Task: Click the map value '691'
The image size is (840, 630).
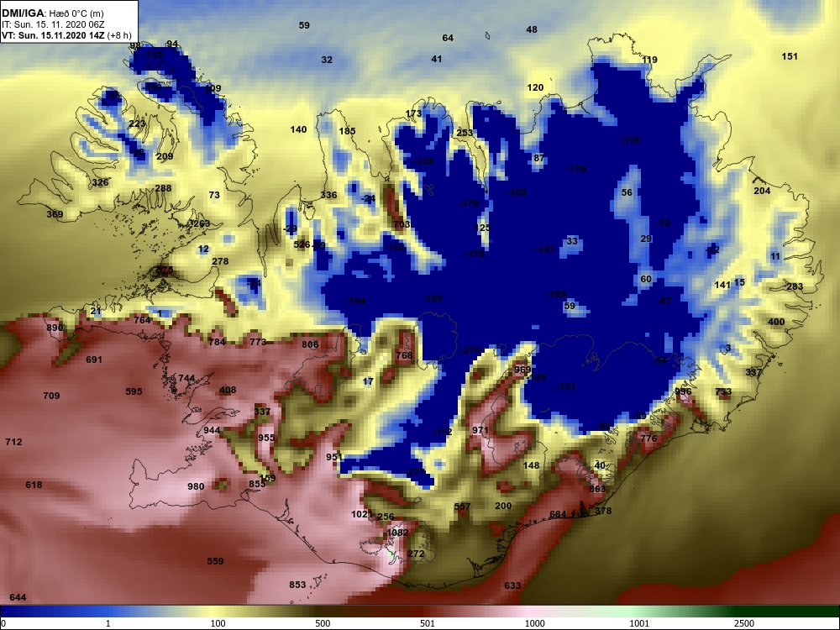Action: 94,360
